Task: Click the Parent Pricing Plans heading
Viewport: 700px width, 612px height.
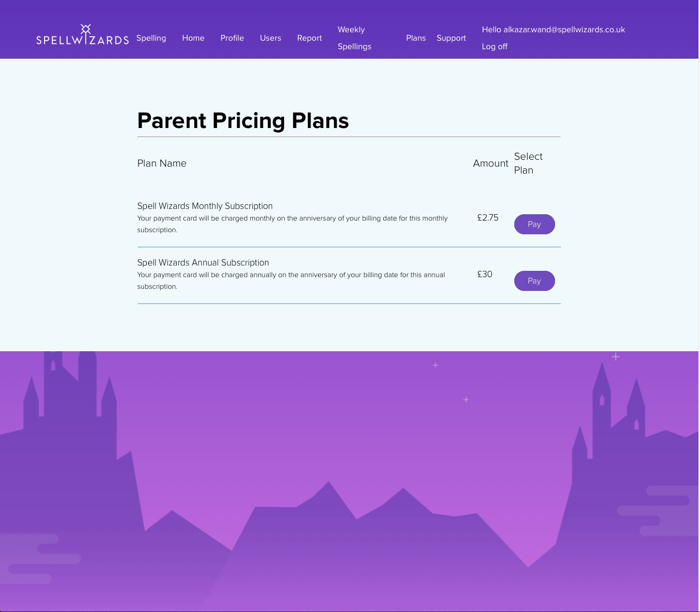Action: point(243,121)
